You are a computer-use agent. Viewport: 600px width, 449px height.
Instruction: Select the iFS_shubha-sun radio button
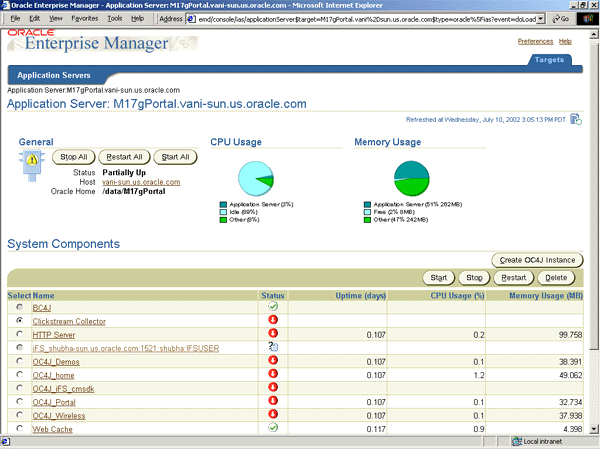coord(20,347)
